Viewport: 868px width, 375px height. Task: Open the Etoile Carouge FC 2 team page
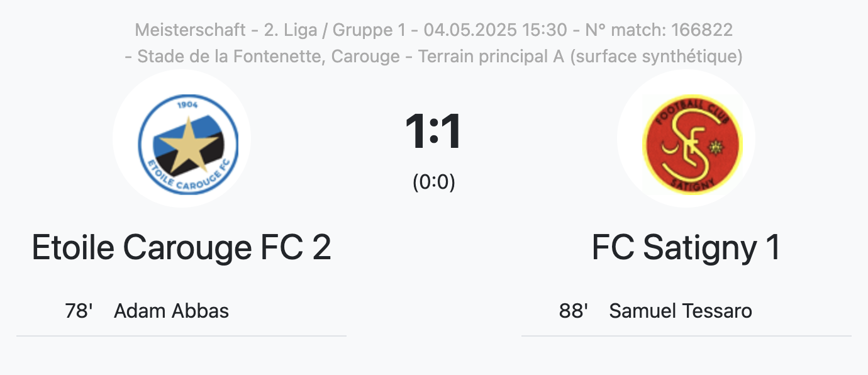tap(181, 248)
